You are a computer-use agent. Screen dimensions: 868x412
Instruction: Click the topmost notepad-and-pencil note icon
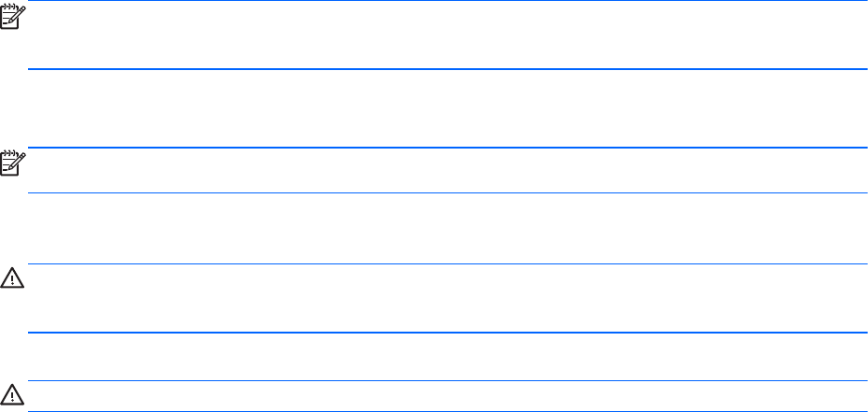pyautogui.click(x=13, y=16)
